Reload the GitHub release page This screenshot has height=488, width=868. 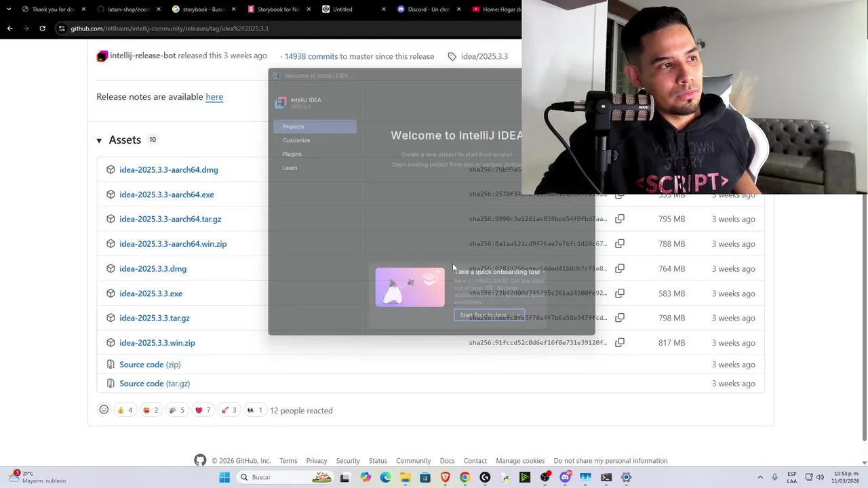coord(42,28)
